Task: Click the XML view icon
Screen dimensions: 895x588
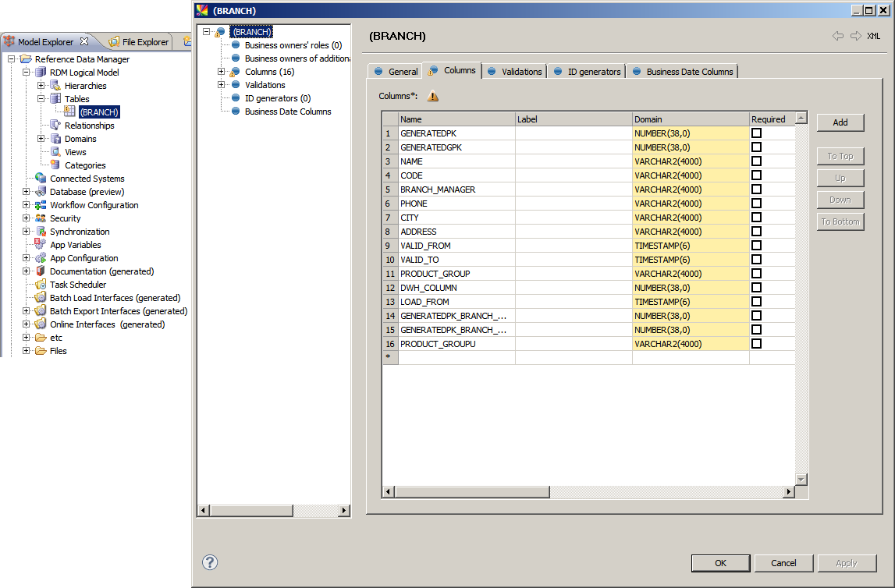Action: pyautogui.click(x=873, y=36)
